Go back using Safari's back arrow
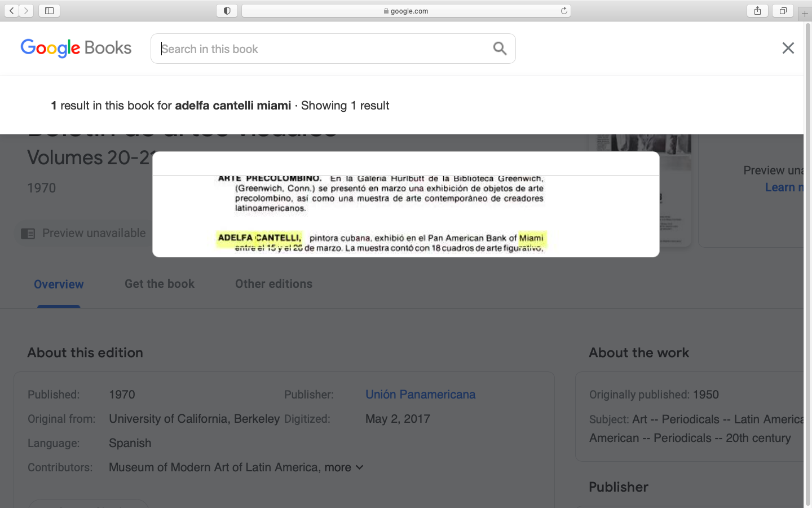Image resolution: width=812 pixels, height=508 pixels. tap(11, 11)
